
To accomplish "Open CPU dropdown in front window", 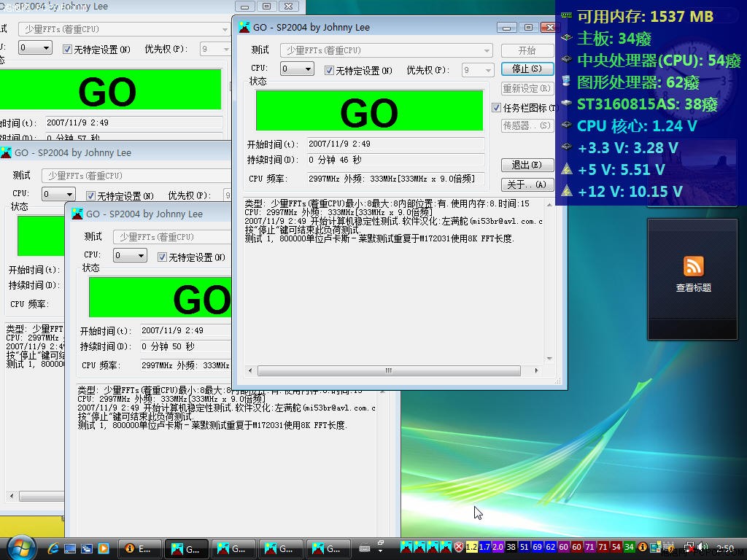I will click(297, 69).
